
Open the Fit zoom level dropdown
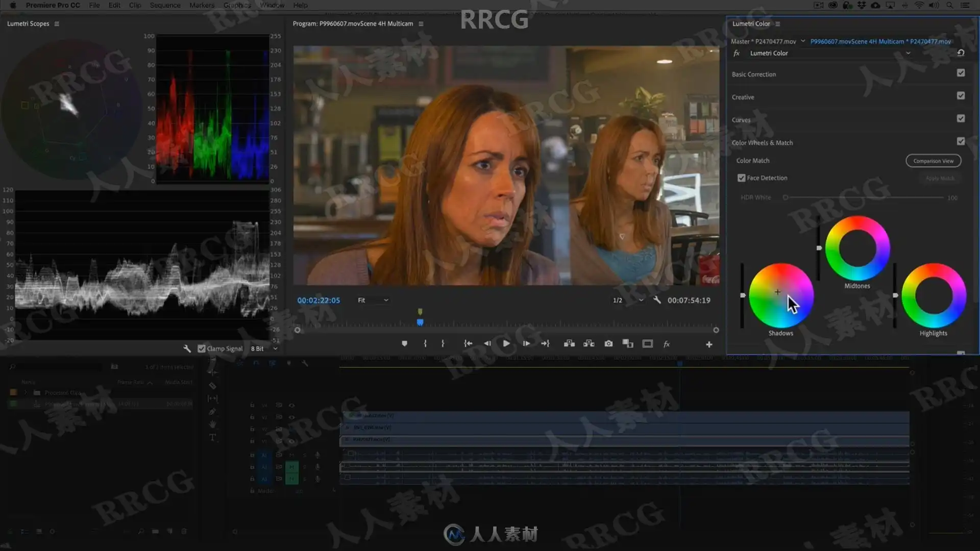[x=373, y=300]
